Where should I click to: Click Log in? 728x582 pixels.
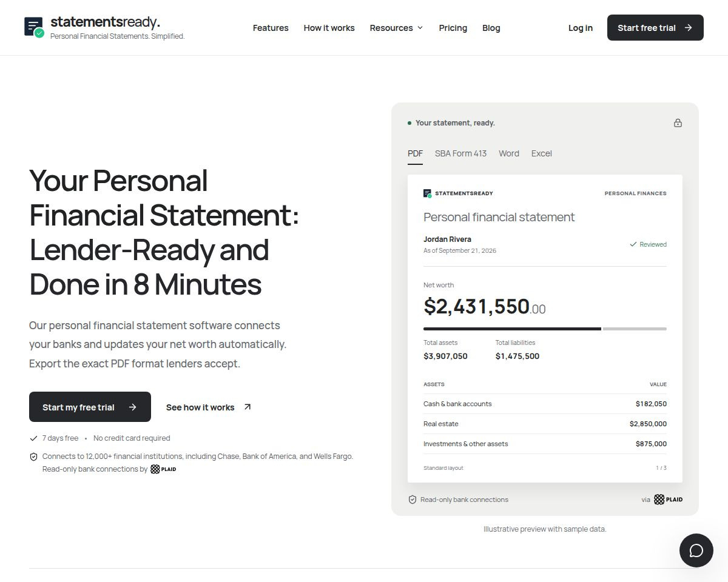581,28
